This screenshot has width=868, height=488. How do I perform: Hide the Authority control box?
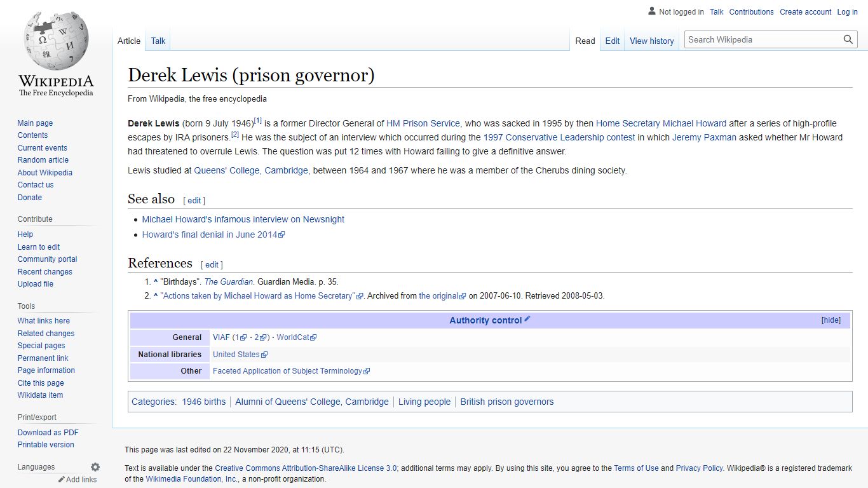point(831,320)
